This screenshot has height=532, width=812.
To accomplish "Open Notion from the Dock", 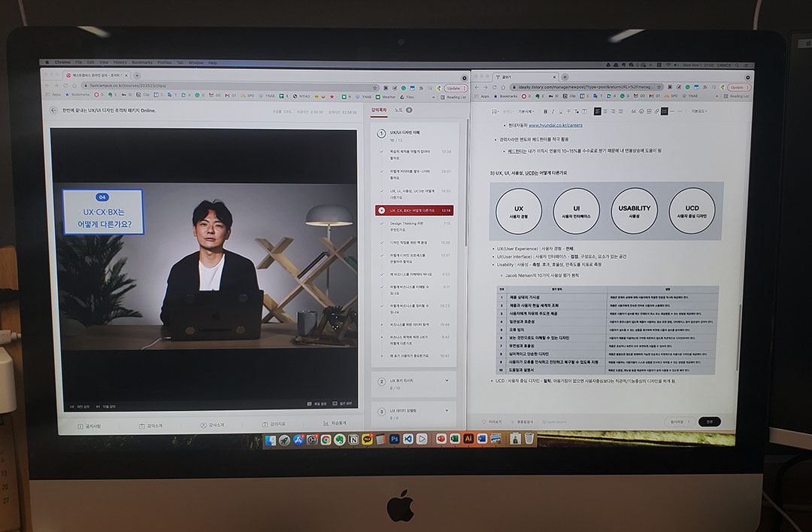I will click(353, 439).
